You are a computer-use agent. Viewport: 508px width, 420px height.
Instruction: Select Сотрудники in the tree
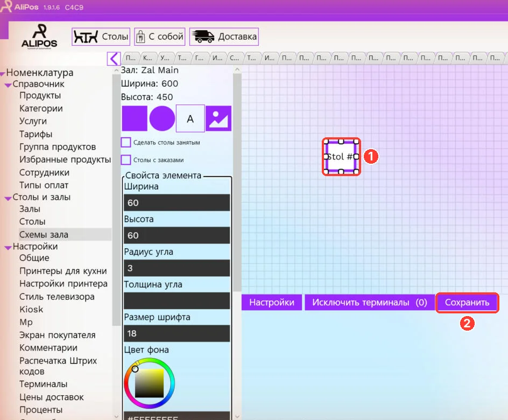tap(44, 172)
